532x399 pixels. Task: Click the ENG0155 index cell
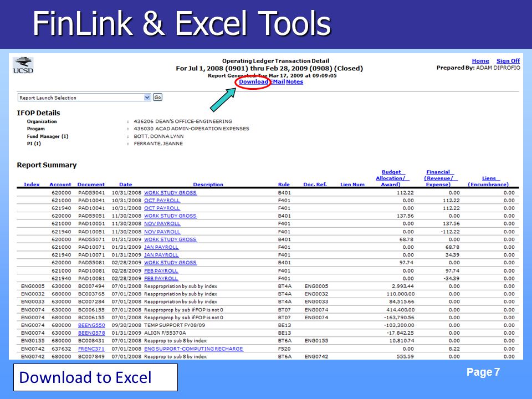pos(33,341)
